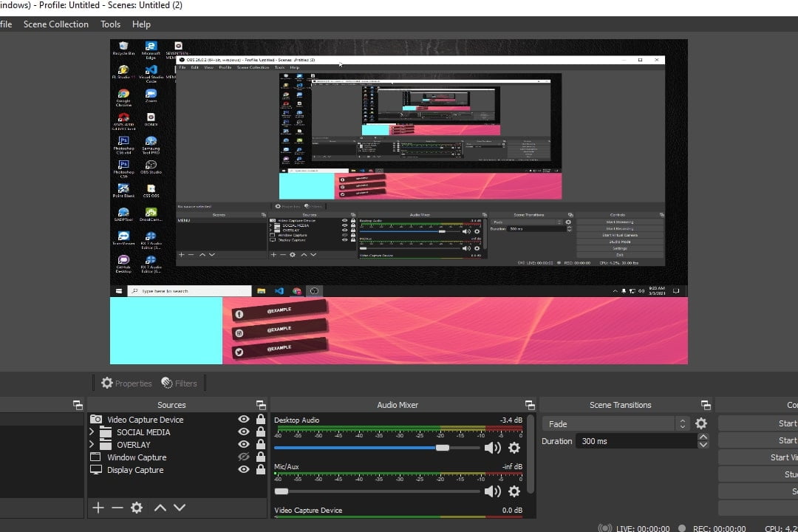This screenshot has height=532, width=798.
Task: Remove selected source with minus icon
Action: (117, 508)
